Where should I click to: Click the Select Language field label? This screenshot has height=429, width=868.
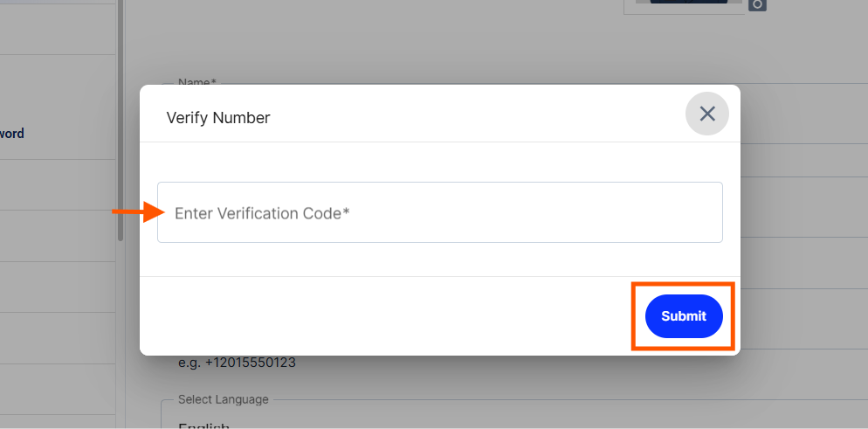pyautogui.click(x=223, y=399)
